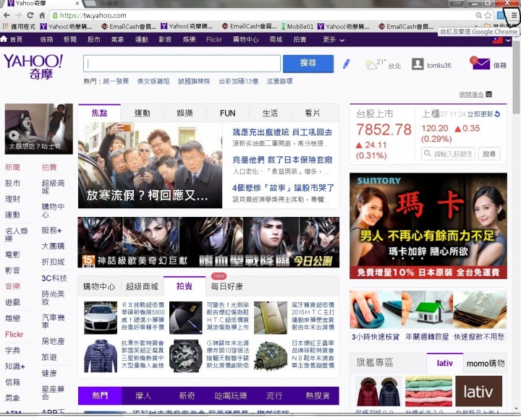
Task: Open the Chrome menu hamburger icon
Action: (x=514, y=15)
